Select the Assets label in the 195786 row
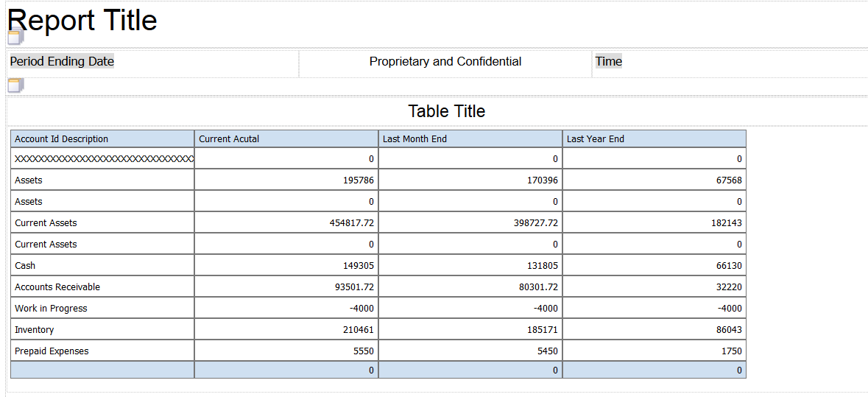868x397 pixels. click(28, 180)
